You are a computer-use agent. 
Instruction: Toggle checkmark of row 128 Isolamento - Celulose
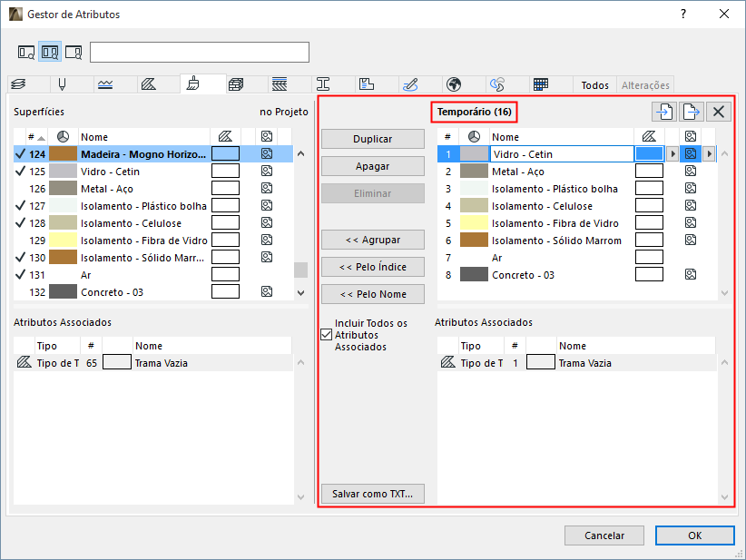(x=21, y=222)
